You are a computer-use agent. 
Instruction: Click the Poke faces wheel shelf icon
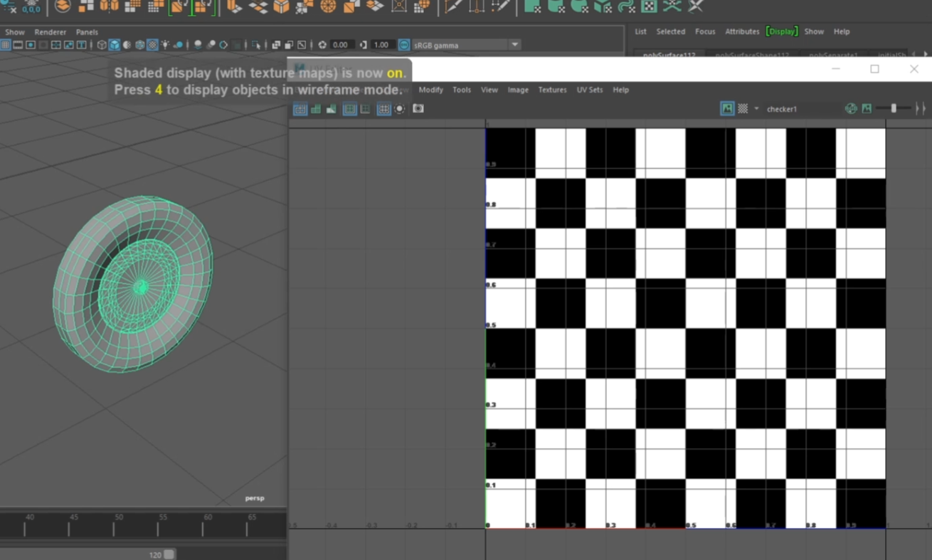[328, 6]
